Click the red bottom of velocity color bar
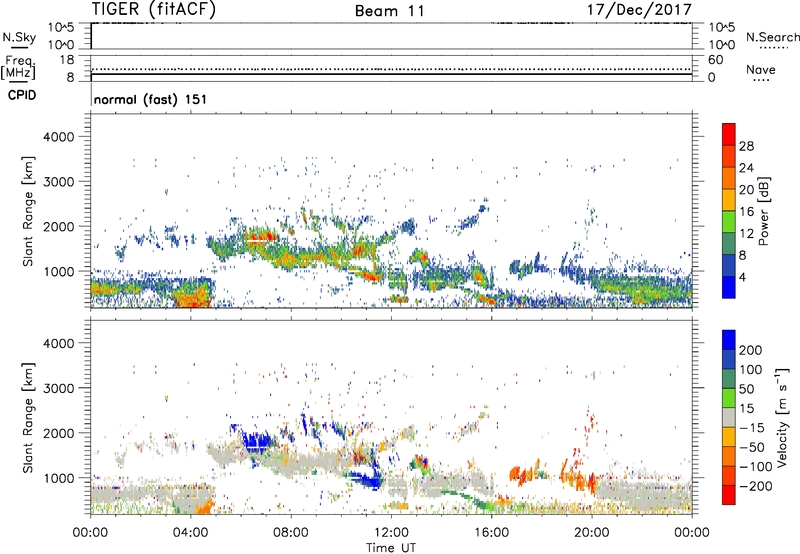This screenshot has width=800, height=554. 729,495
